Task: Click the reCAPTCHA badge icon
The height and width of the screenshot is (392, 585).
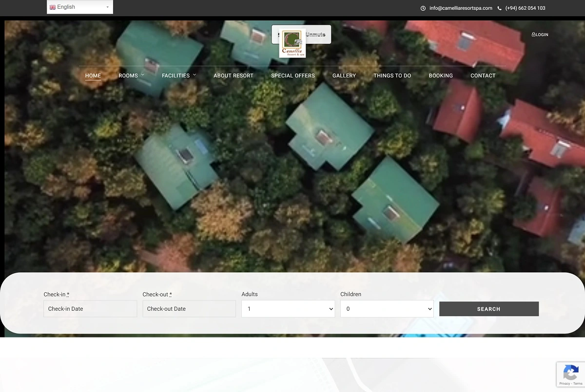Action: point(570,373)
